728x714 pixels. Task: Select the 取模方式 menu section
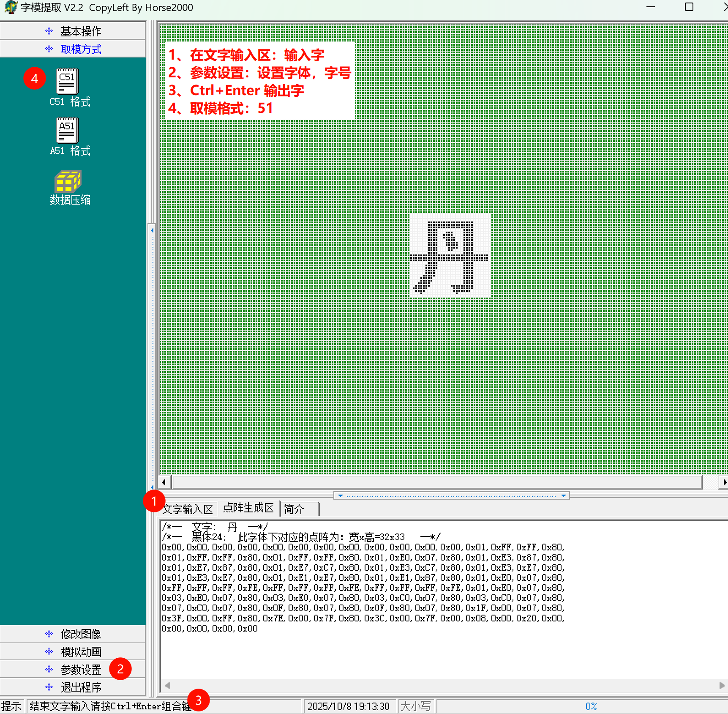(x=73, y=49)
